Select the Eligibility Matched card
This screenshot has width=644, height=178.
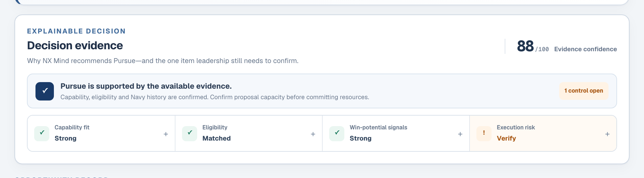click(x=249, y=133)
